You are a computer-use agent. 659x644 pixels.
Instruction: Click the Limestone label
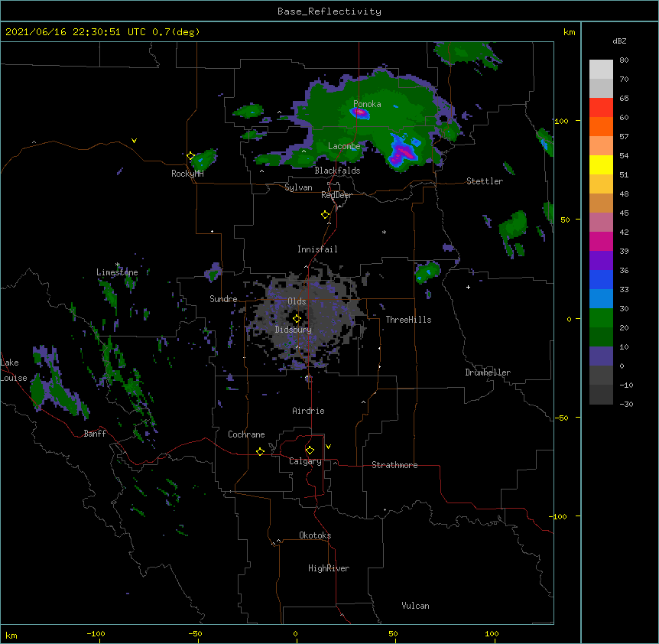117,272
